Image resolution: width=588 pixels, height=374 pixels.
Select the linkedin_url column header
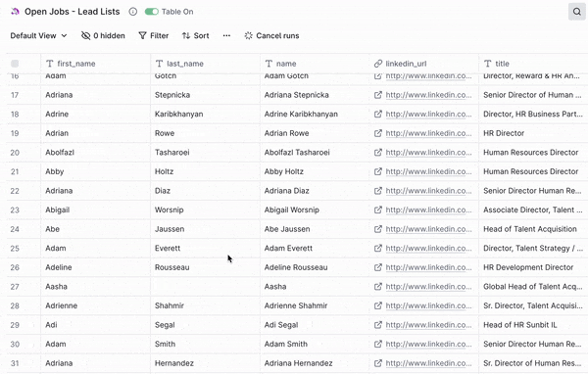(423, 64)
